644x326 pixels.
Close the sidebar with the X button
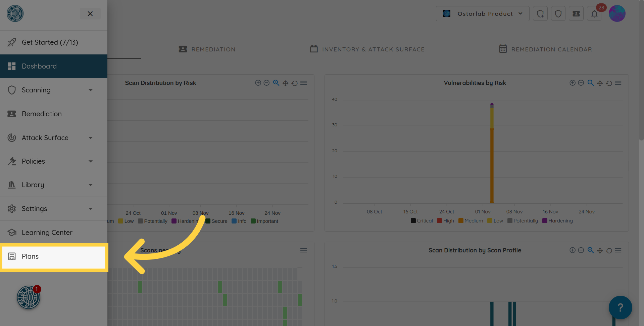pos(90,14)
